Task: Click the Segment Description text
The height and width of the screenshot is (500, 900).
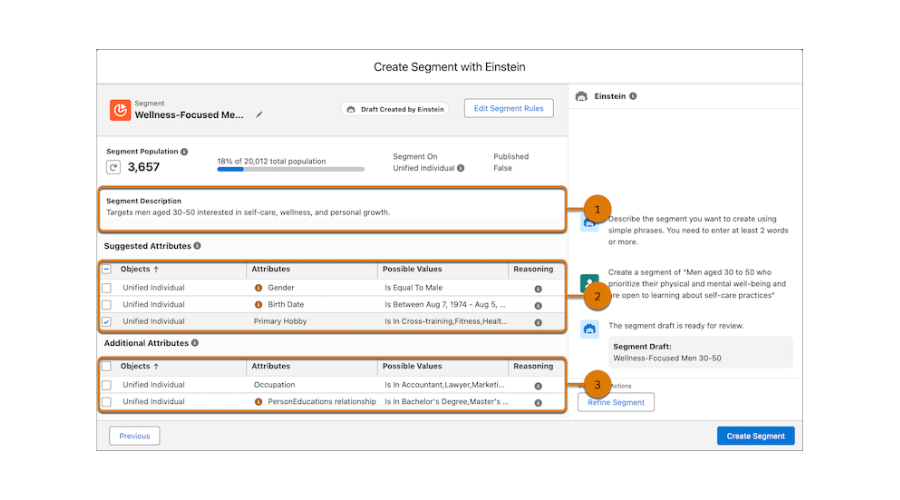Action: pyautogui.click(x=248, y=212)
